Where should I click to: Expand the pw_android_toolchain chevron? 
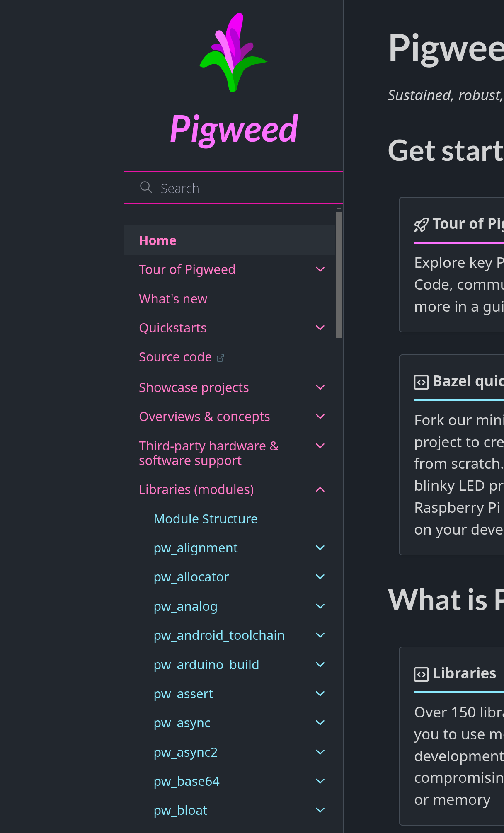[x=320, y=635]
